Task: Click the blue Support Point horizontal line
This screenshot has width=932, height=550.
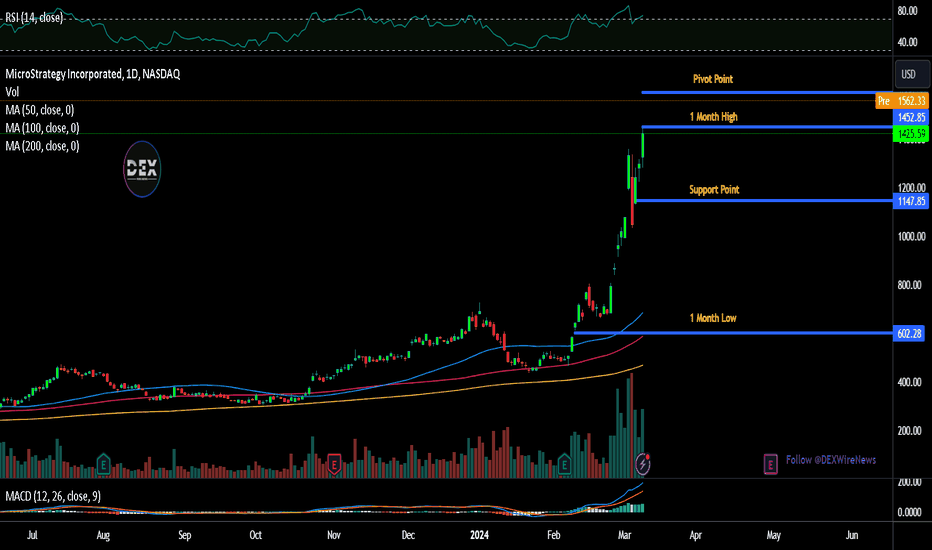Action: click(764, 200)
